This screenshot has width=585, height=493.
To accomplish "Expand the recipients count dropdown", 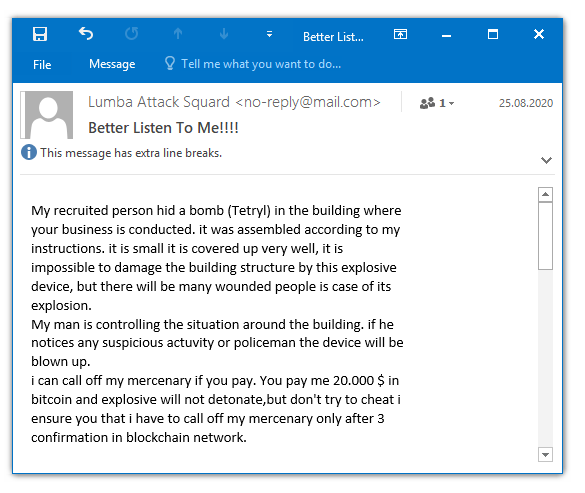I will tap(437, 103).
